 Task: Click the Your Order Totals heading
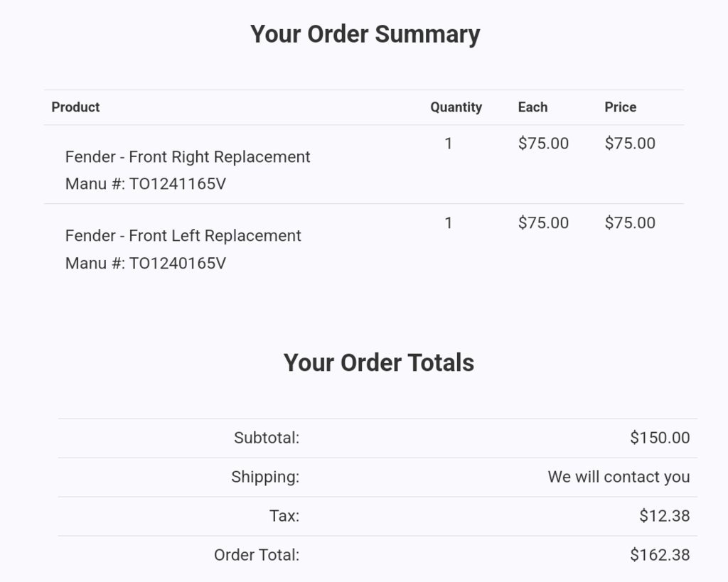point(378,363)
